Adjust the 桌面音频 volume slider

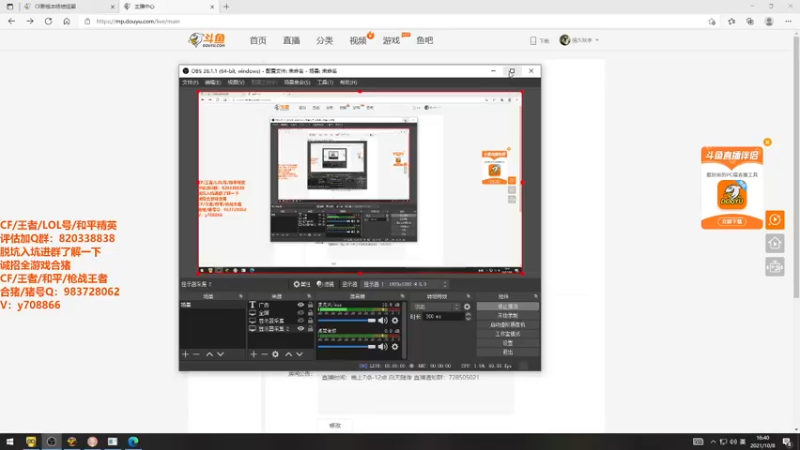click(x=347, y=347)
